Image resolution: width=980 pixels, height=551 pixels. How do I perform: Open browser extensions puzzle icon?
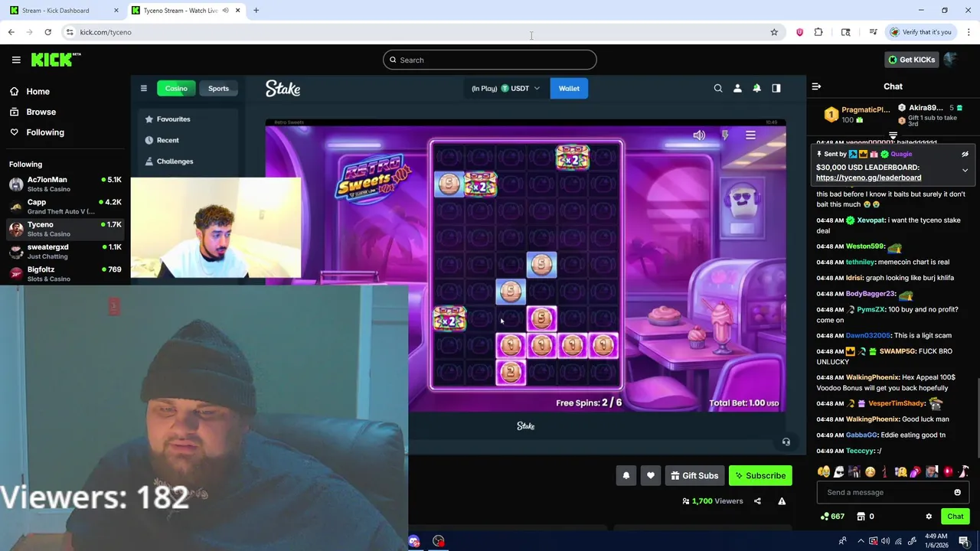click(818, 32)
